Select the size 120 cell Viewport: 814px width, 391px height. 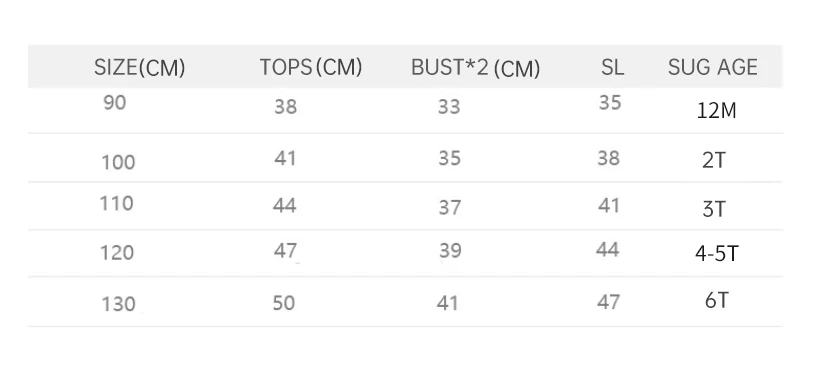pyautogui.click(x=117, y=253)
